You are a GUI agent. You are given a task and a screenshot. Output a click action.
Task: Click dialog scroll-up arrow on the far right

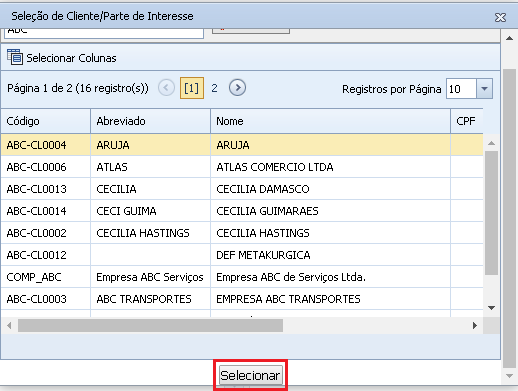pos(509,38)
